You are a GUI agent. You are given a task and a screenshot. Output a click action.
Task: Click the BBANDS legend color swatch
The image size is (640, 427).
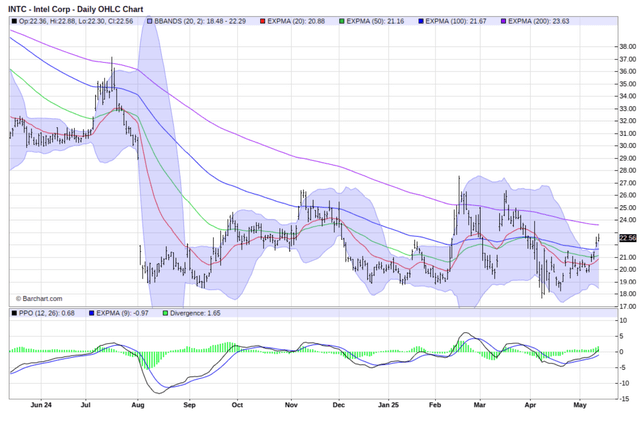(x=150, y=21)
